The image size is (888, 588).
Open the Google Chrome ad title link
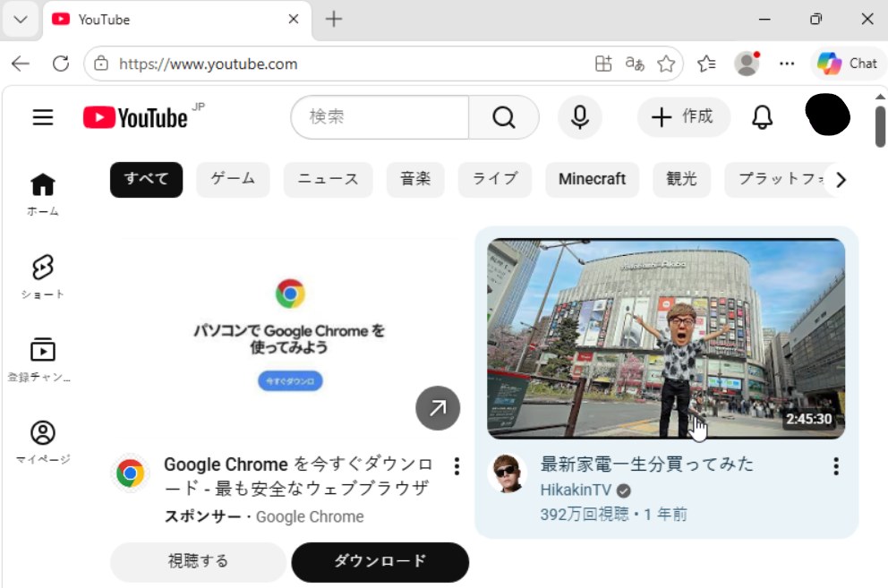[x=298, y=476]
